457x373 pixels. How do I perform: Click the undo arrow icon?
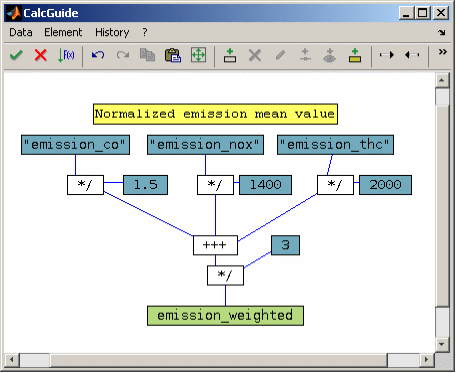[98, 55]
